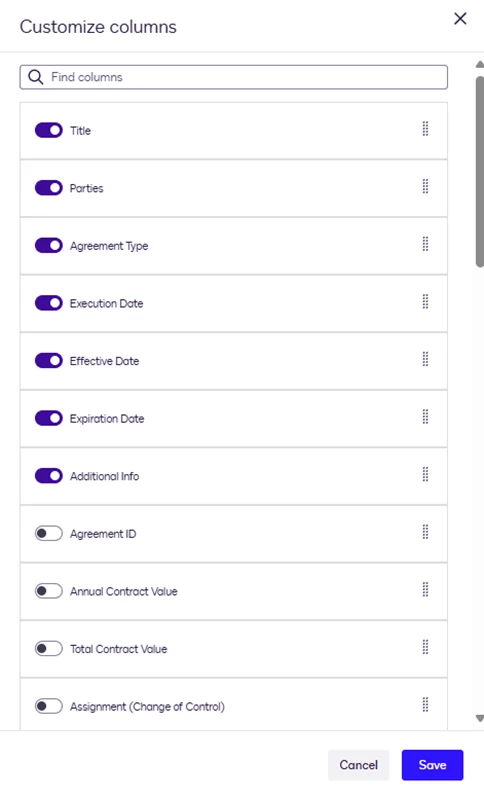The height and width of the screenshot is (796, 484).
Task: Click the Parties row drag handle
Action: click(x=426, y=186)
